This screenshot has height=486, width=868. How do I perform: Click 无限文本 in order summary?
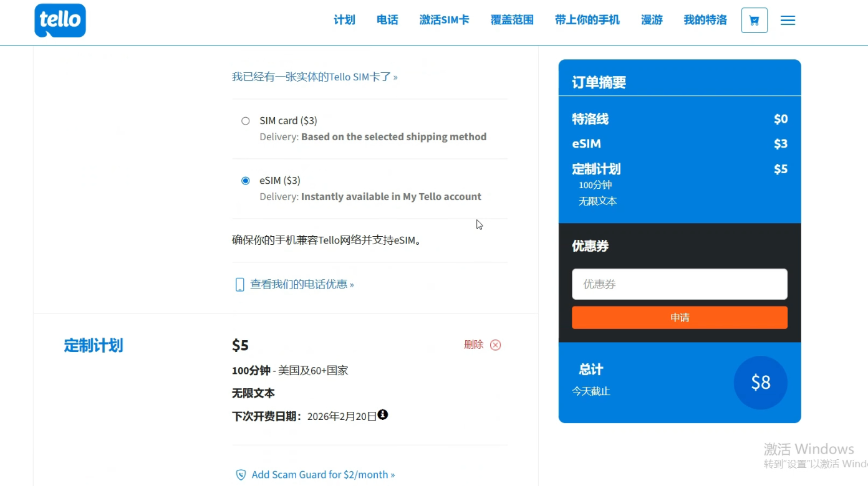(598, 201)
